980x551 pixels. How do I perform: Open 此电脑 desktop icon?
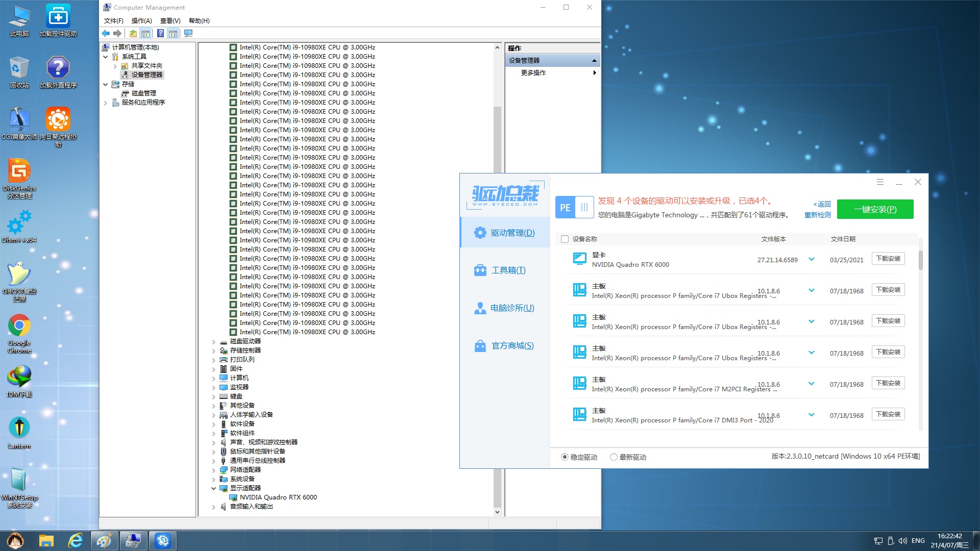point(19,21)
